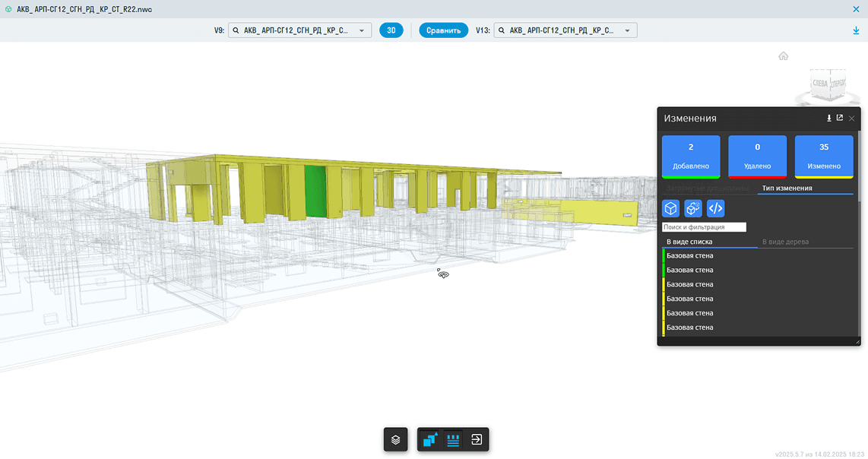
Task: Pop out the Изменения panel
Action: pyautogui.click(x=840, y=119)
